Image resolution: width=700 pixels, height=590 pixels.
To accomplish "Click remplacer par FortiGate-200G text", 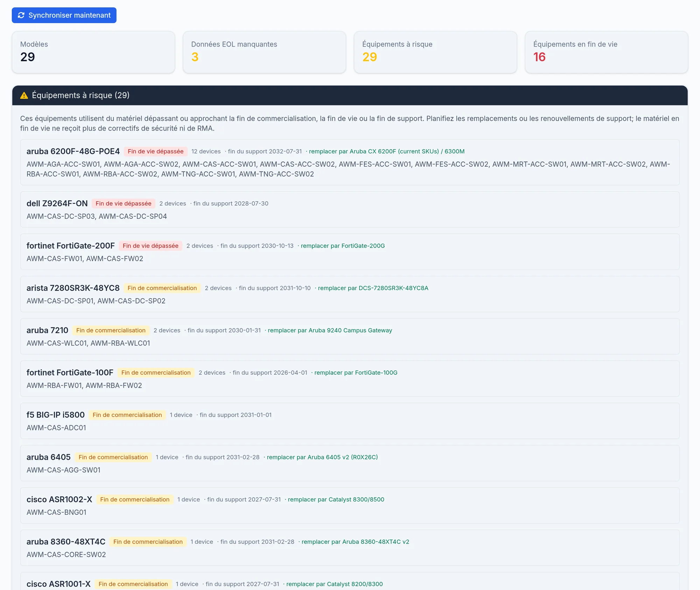I will (343, 246).
